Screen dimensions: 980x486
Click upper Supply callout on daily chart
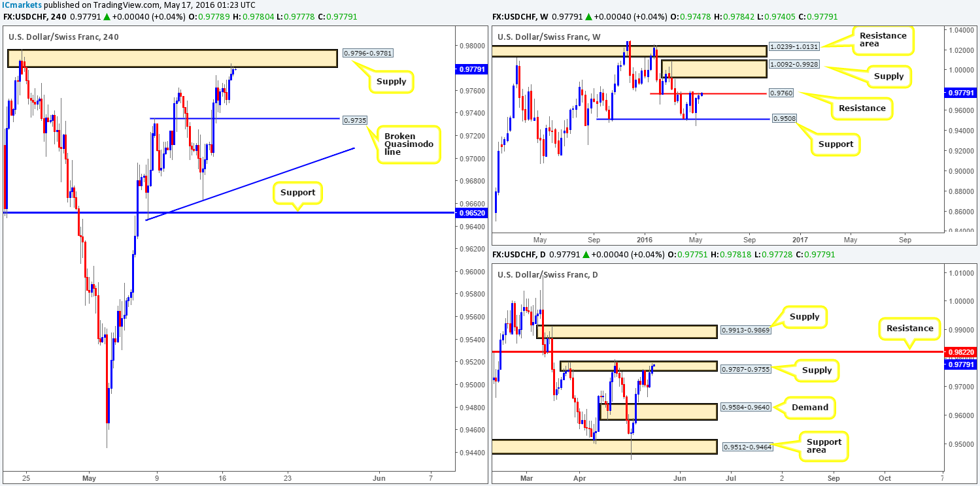pos(804,317)
